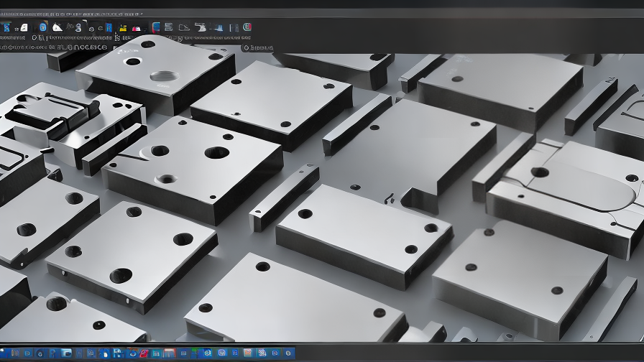
Task: Select the two vertical bars toolbar icon
Action: (234, 28)
